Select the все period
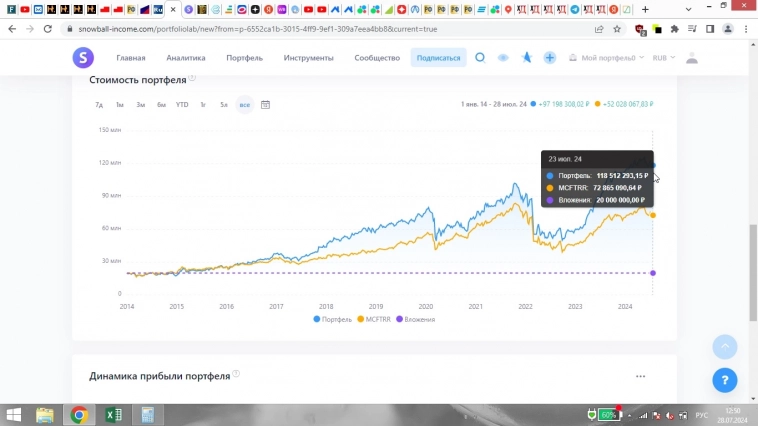This screenshot has height=426, width=758. (x=245, y=104)
